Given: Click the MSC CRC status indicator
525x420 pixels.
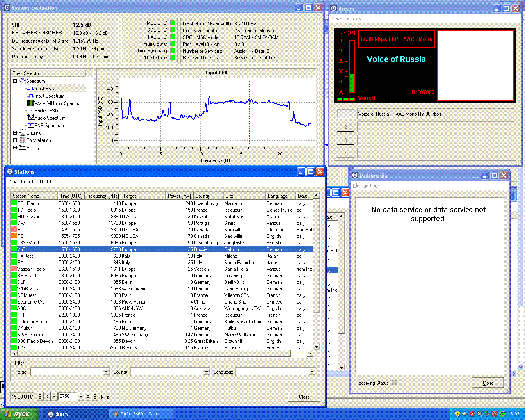Looking at the screenshot, I should [x=173, y=23].
